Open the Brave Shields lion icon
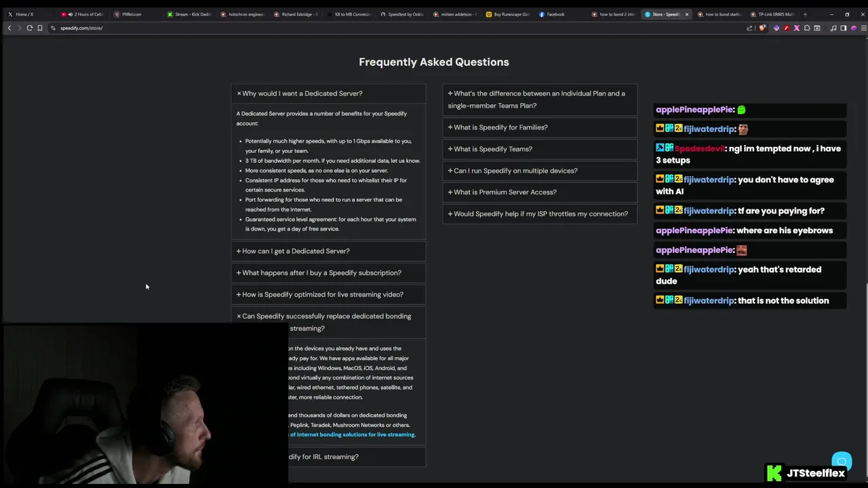868x488 pixels. pyautogui.click(x=762, y=28)
